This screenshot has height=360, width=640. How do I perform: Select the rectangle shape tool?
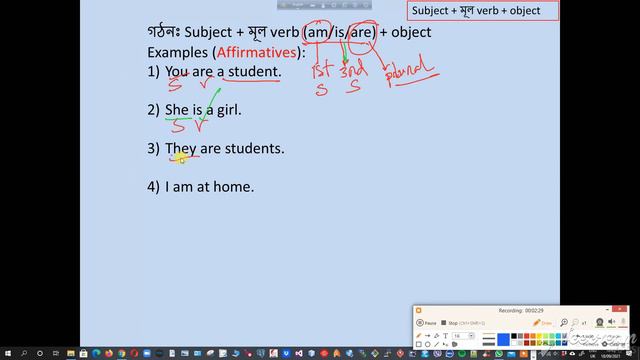point(419,344)
